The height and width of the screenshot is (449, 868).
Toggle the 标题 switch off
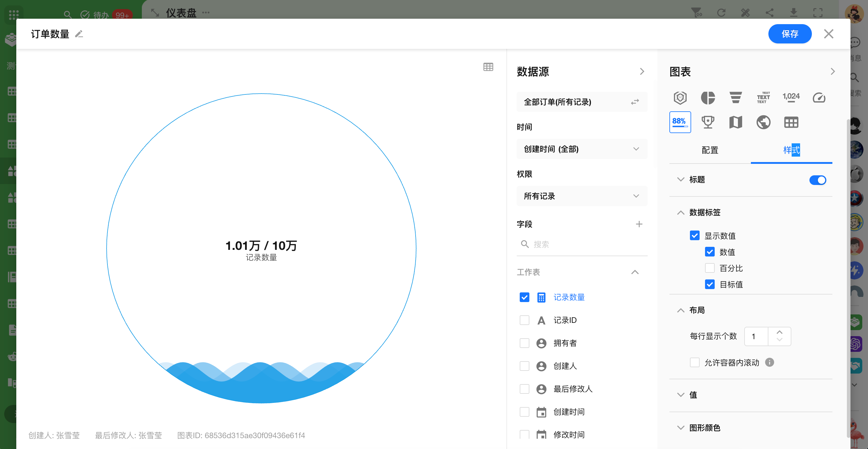(818, 180)
